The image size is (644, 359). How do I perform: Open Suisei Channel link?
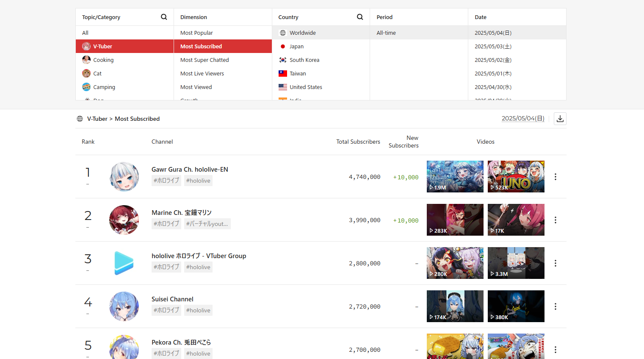point(172,299)
